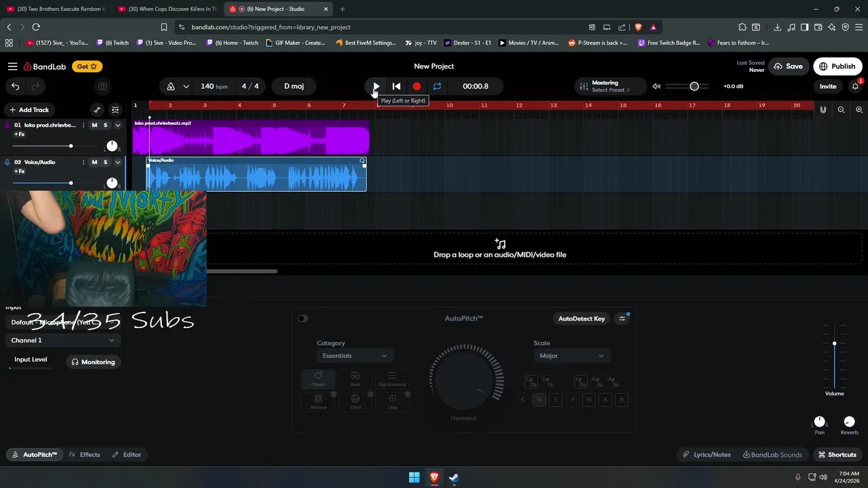Viewport: 868px width, 488px height.
Task: Mute track 01 loko prod.chrisvbeatz
Action: point(94,125)
